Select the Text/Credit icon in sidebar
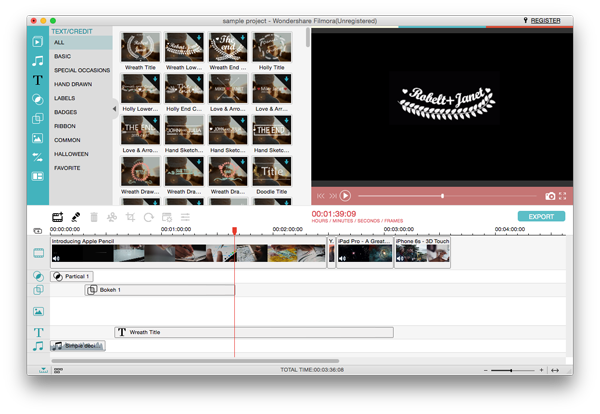Screen dimensions: 600x414 point(38,80)
